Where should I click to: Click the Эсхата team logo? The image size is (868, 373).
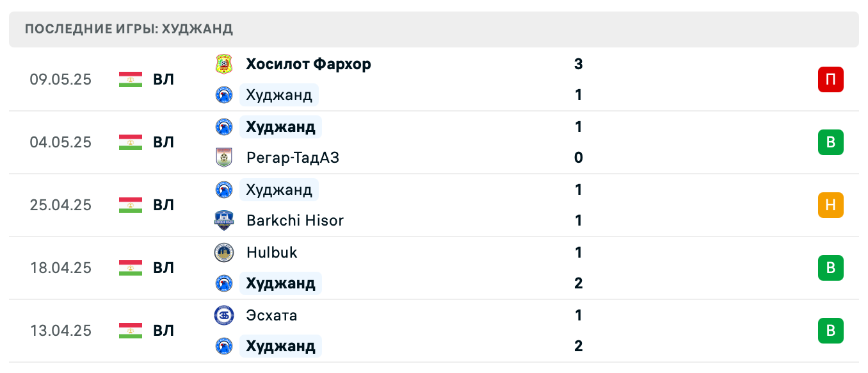click(224, 315)
